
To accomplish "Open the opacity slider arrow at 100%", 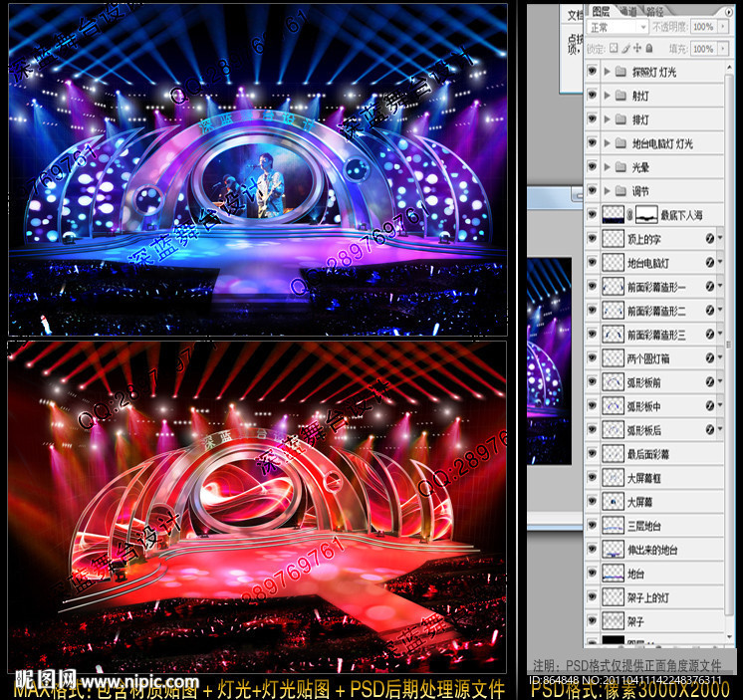I will point(722,27).
